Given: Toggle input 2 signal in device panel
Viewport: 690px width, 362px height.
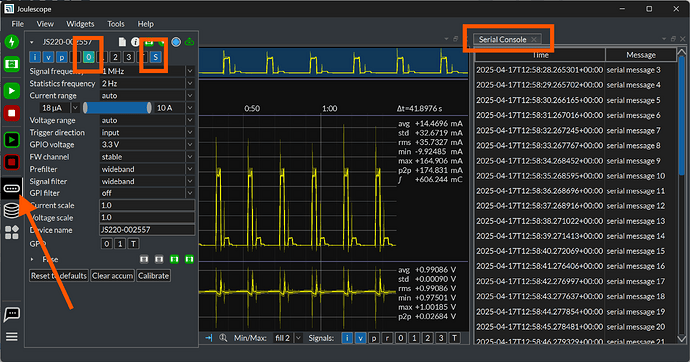Looking at the screenshot, I should (115, 57).
